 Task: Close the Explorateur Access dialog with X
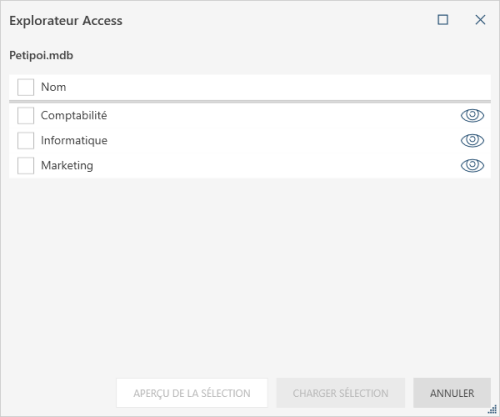click(480, 20)
